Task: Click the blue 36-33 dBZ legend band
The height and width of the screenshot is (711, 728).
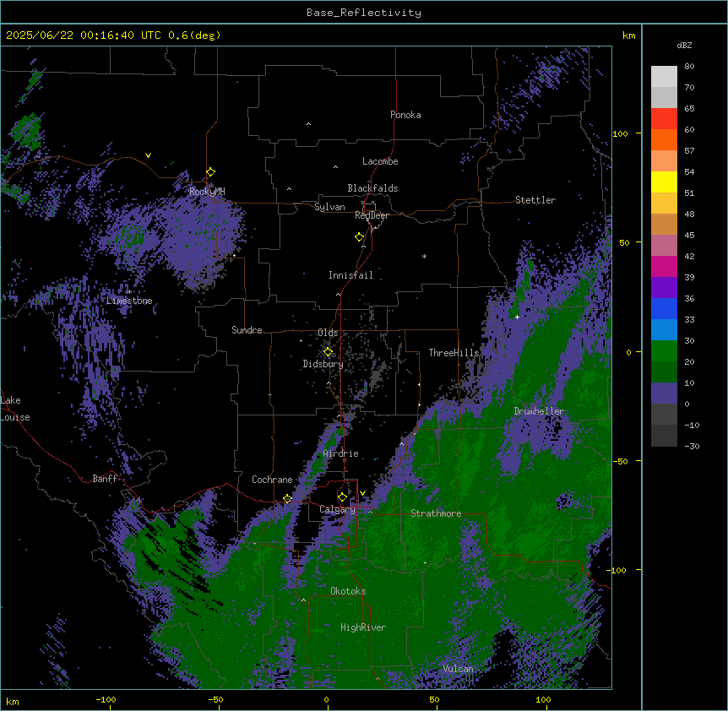Action: [664, 308]
